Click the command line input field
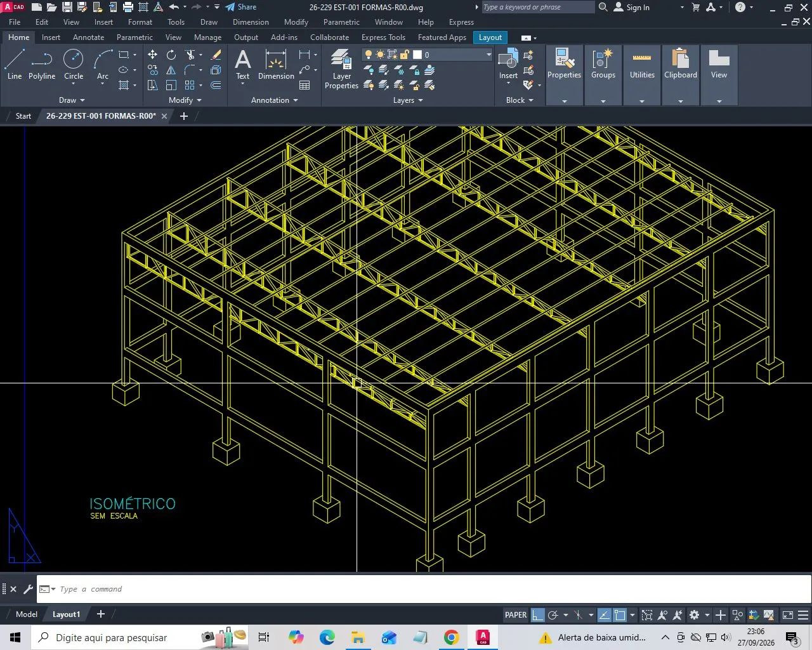The image size is (812, 650). tap(424, 589)
